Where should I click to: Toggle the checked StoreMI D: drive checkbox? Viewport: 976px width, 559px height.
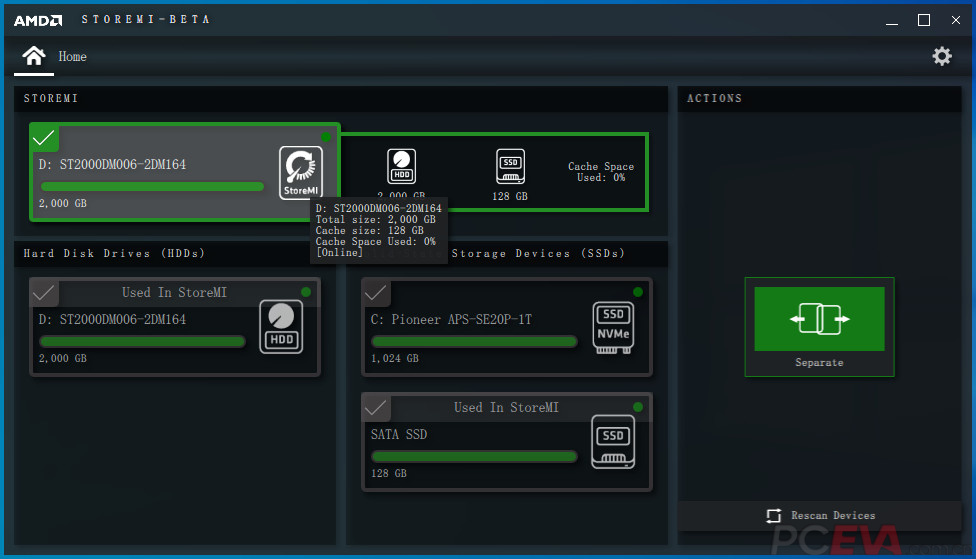coord(44,138)
